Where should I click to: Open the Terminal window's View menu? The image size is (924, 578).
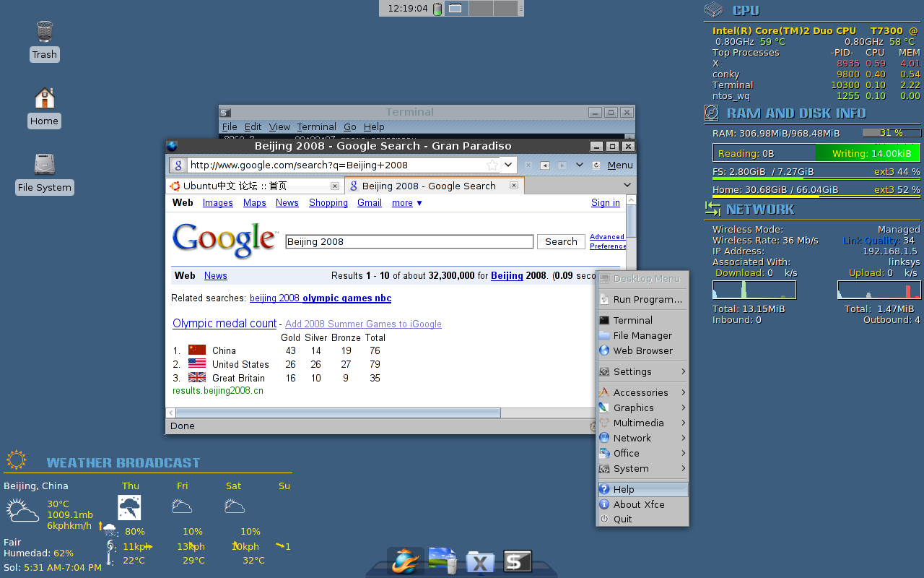(279, 126)
